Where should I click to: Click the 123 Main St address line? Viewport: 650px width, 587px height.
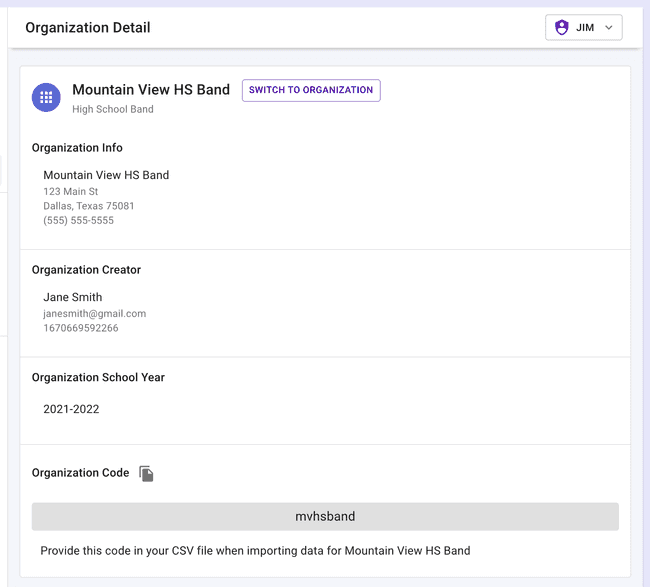click(x=70, y=191)
